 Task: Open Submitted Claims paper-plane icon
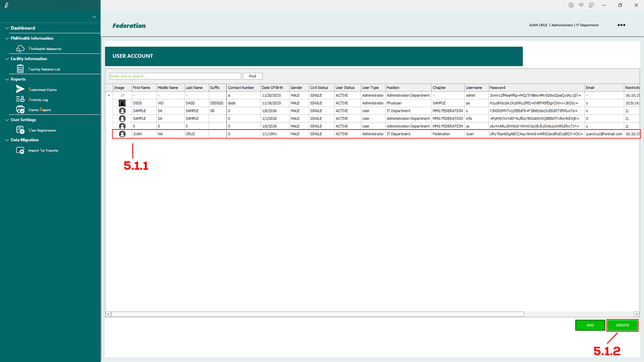click(x=20, y=89)
